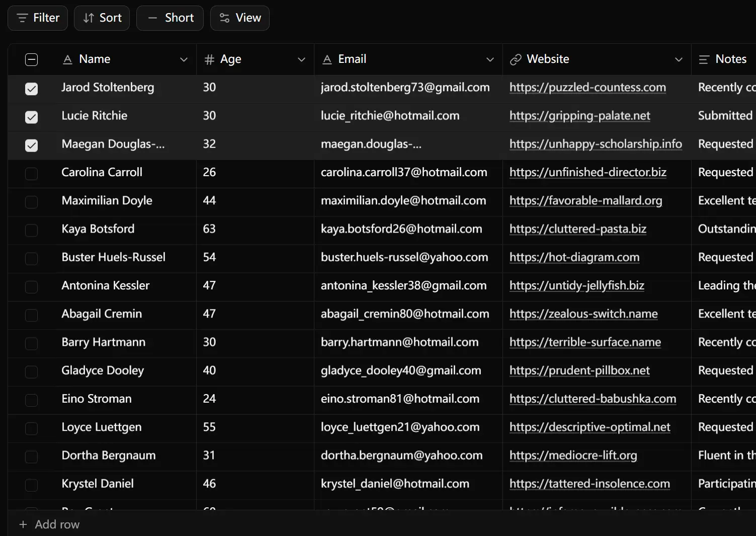The image size is (756, 536).
Task: Click the Age column number icon
Action: [x=209, y=59]
